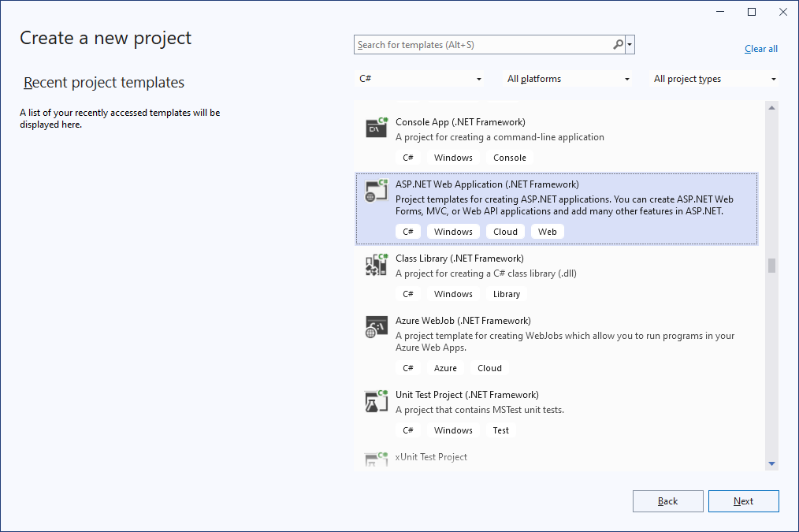Click the Azure tag under Azure WebJob
Image resolution: width=799 pixels, height=532 pixels.
pyautogui.click(x=445, y=368)
